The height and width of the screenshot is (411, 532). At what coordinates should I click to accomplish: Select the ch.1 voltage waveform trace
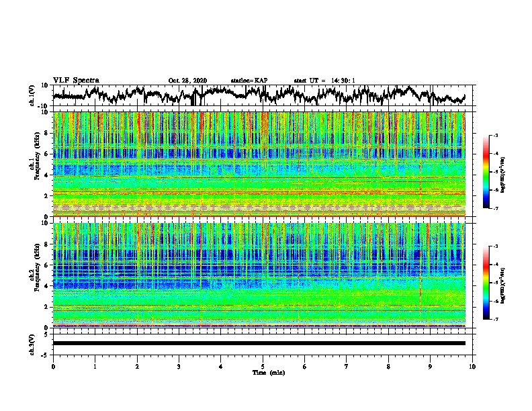tap(259, 95)
